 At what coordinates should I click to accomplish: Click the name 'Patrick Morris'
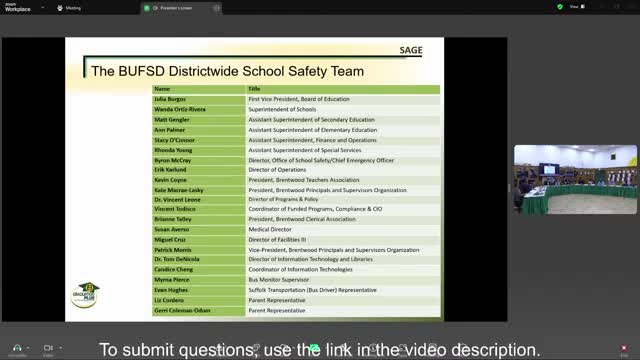[x=173, y=250]
